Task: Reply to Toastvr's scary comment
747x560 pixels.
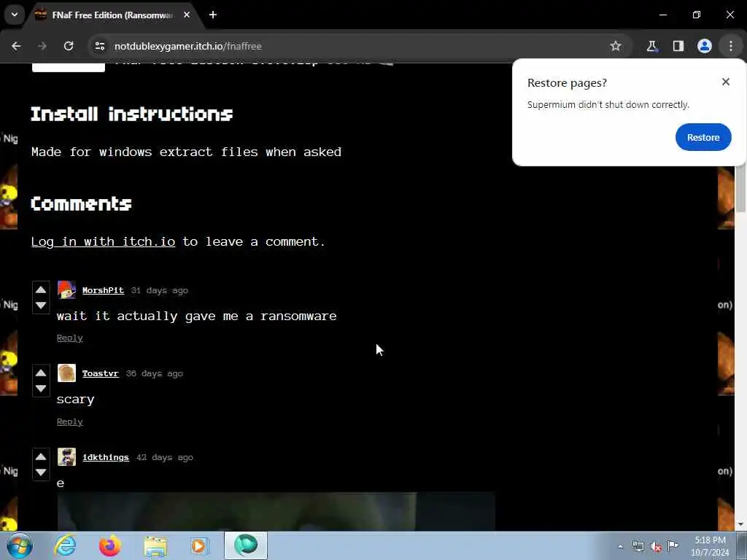Action: pyautogui.click(x=69, y=422)
